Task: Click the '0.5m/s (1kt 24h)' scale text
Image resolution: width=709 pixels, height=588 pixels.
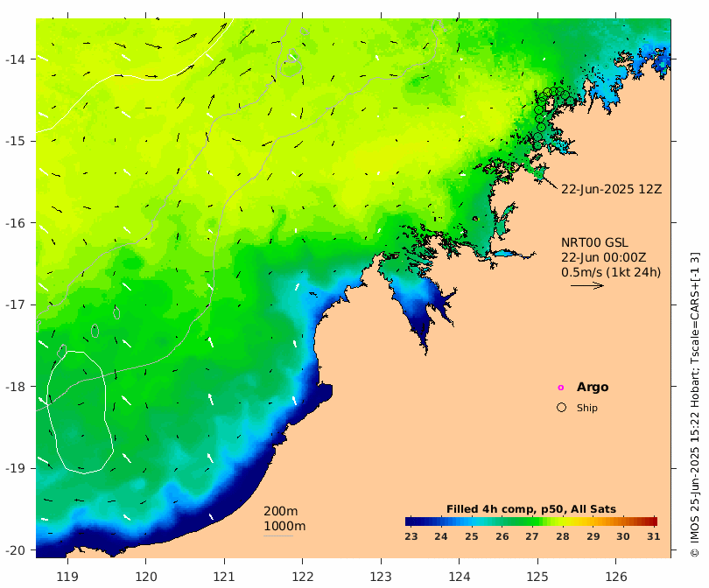Action: [611, 272]
